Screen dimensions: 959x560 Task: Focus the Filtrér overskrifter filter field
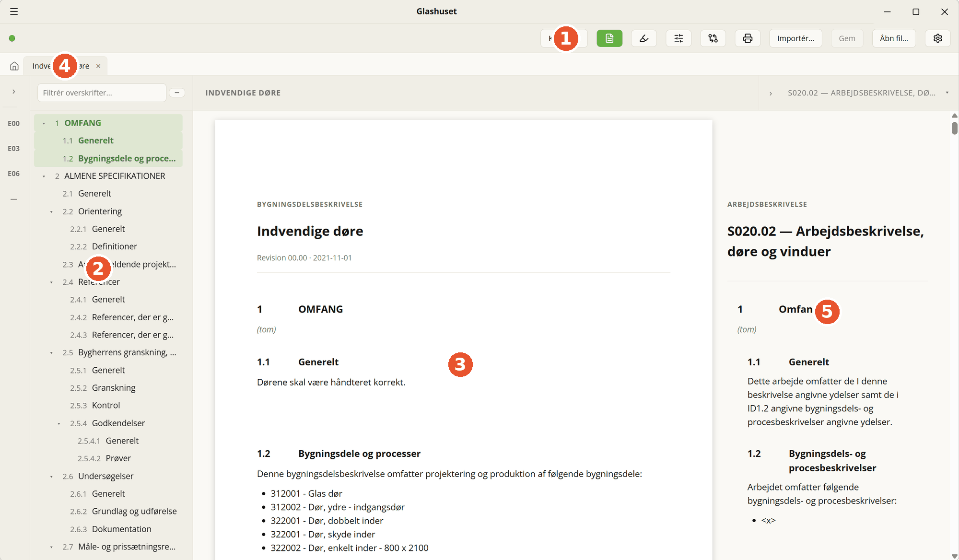(102, 93)
